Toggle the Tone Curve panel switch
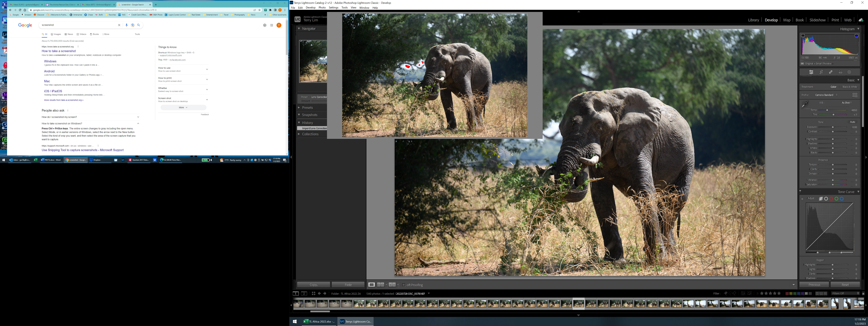Image resolution: width=868 pixels, height=326 pixels. coord(800,191)
